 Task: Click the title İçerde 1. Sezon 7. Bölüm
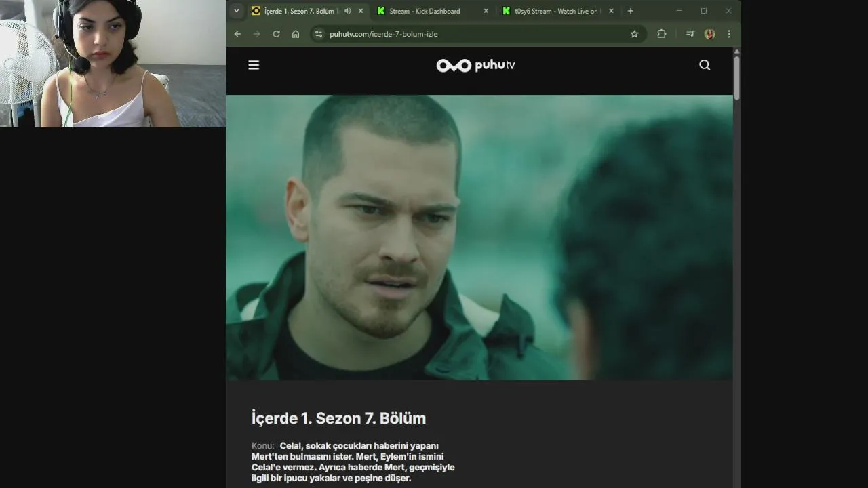(x=338, y=418)
